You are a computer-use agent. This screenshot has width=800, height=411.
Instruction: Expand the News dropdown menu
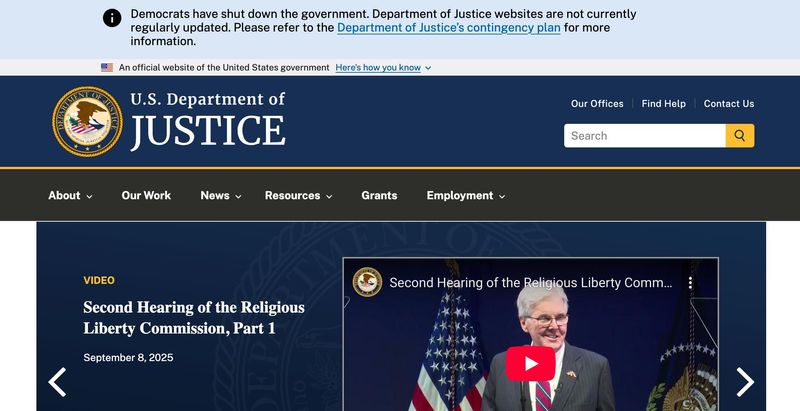(221, 195)
